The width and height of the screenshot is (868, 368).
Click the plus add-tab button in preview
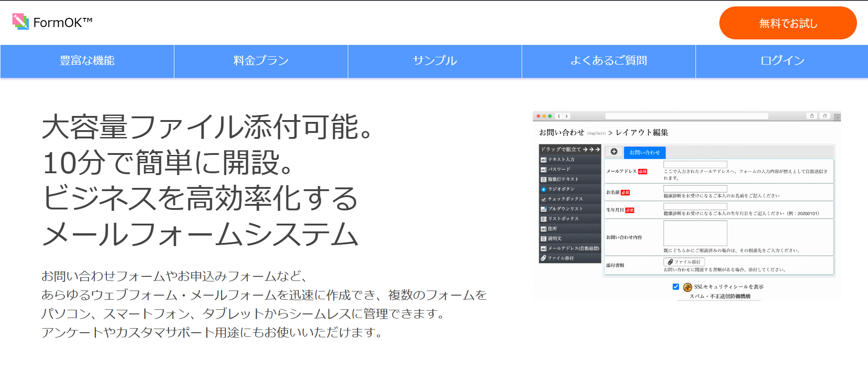(614, 152)
